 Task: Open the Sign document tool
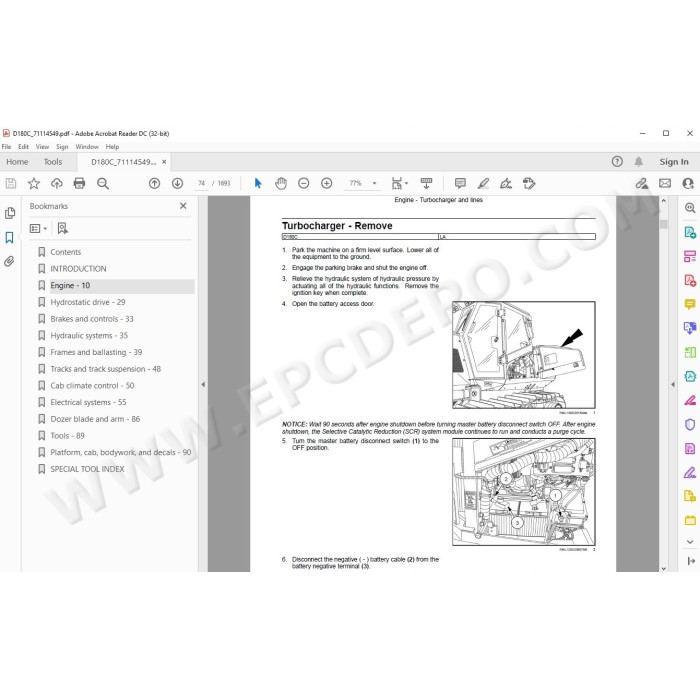pyautogui.click(x=506, y=183)
